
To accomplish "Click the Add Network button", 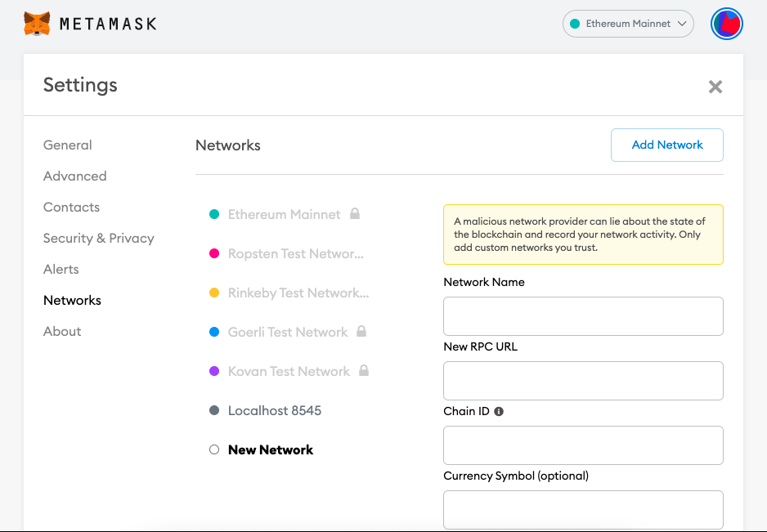I will tap(666, 145).
